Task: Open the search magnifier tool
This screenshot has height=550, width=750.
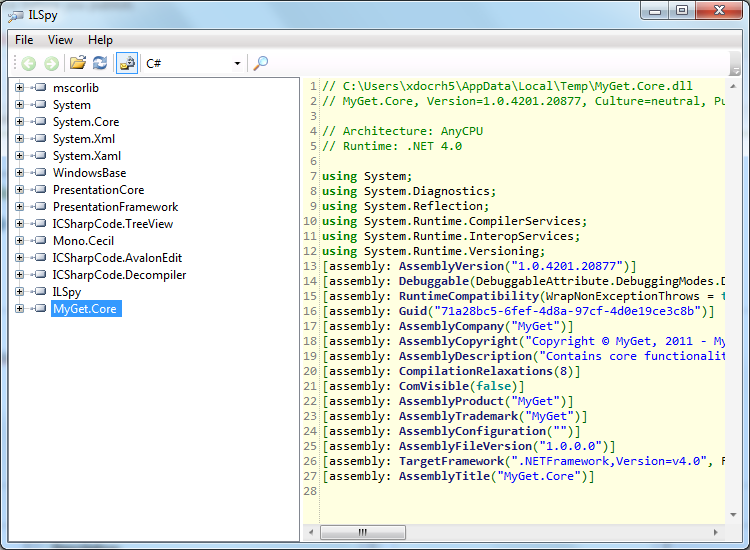Action: [x=261, y=63]
